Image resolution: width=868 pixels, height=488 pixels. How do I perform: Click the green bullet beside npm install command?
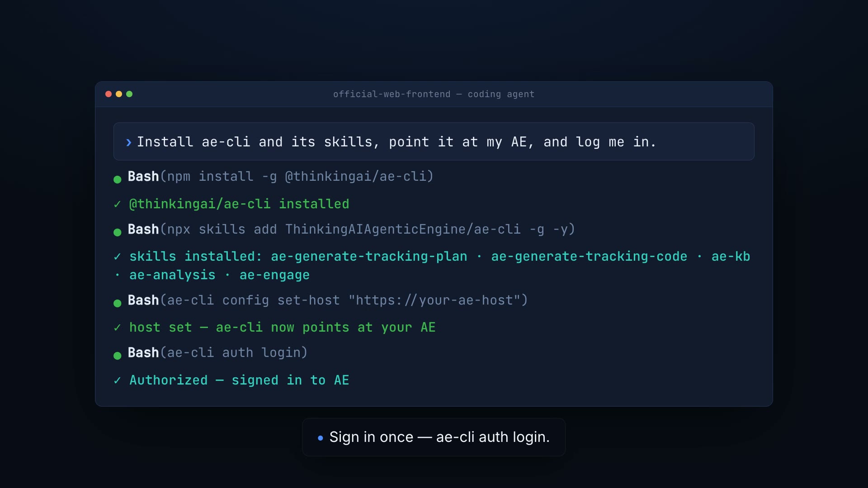[x=118, y=179]
